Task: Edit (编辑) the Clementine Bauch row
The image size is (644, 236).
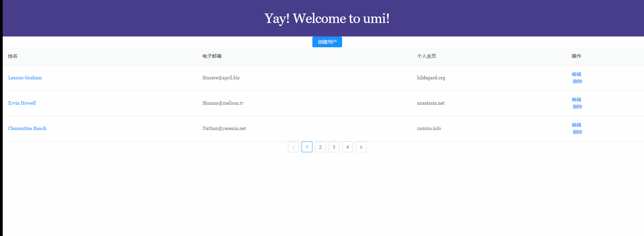Action: point(576,125)
